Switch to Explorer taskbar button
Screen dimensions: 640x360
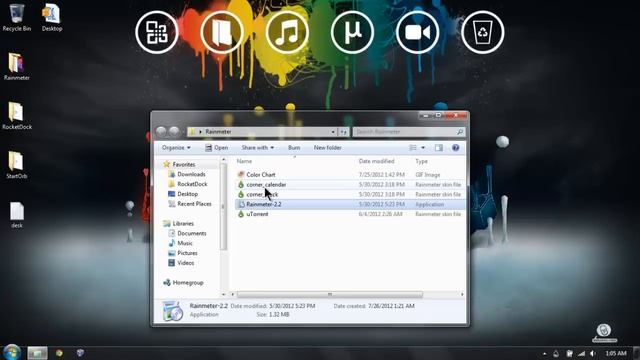(38, 353)
